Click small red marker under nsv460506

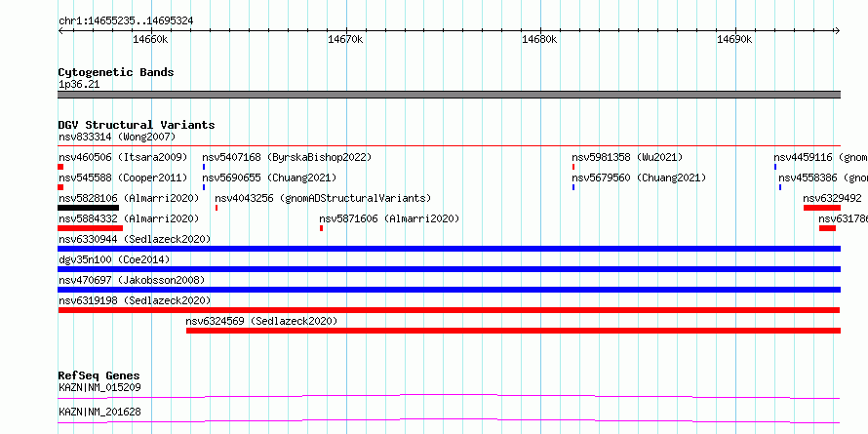coord(60,167)
